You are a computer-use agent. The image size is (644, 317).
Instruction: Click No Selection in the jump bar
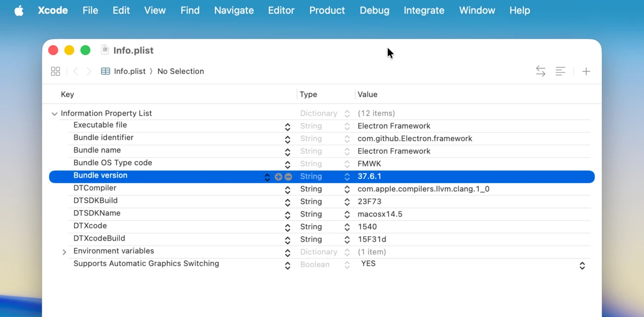tap(181, 71)
